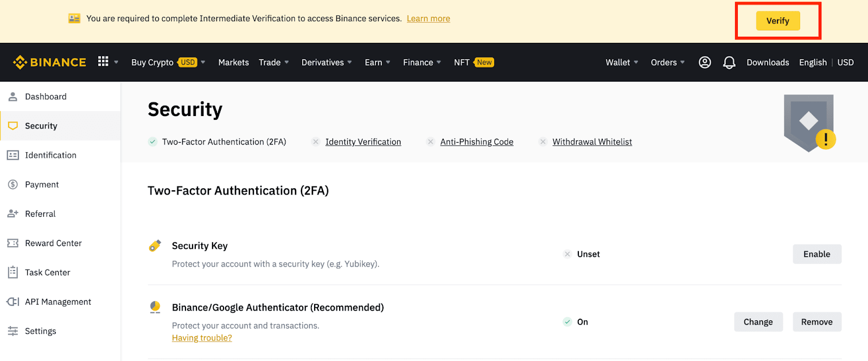Click the USD badge on Buy Crypto
This screenshot has height=361, width=868.
click(188, 62)
